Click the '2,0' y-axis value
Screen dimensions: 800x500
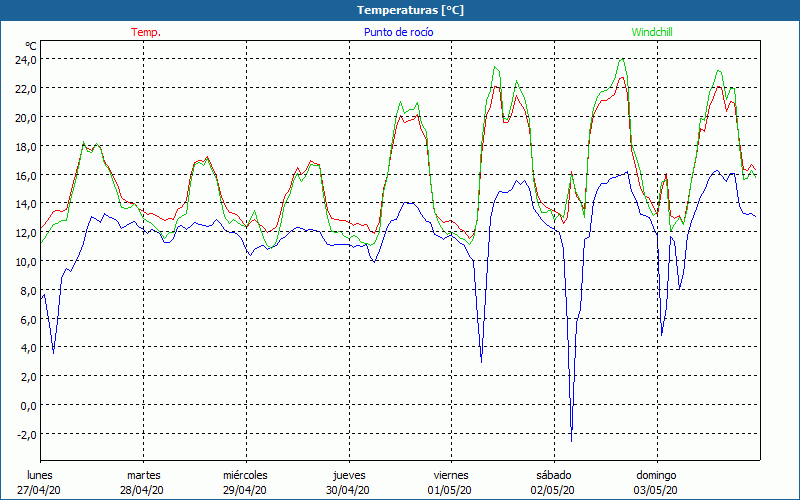coord(29,377)
